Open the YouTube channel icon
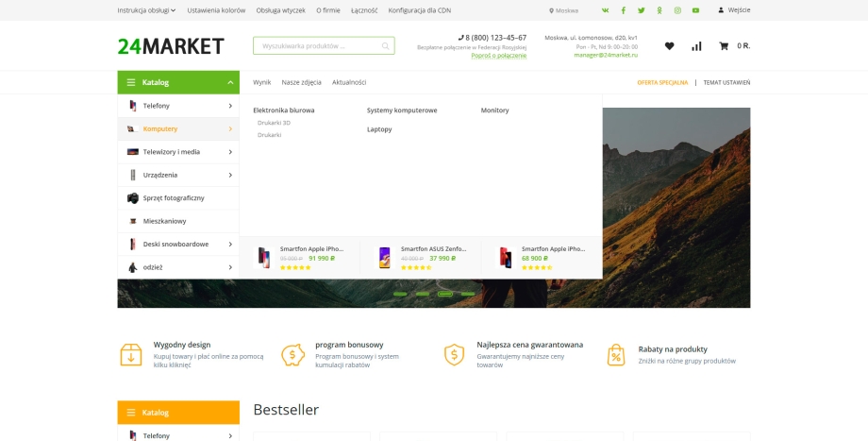 click(x=695, y=10)
